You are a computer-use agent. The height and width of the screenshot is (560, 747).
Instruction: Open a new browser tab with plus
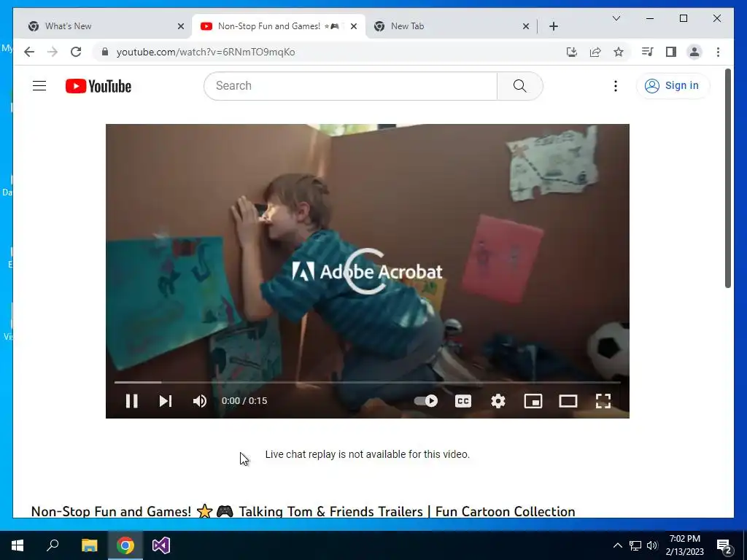pos(553,26)
